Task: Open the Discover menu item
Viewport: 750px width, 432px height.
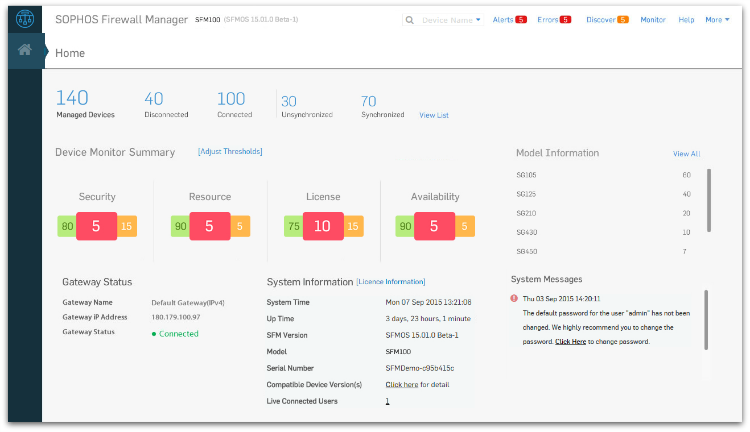Action: tap(601, 20)
